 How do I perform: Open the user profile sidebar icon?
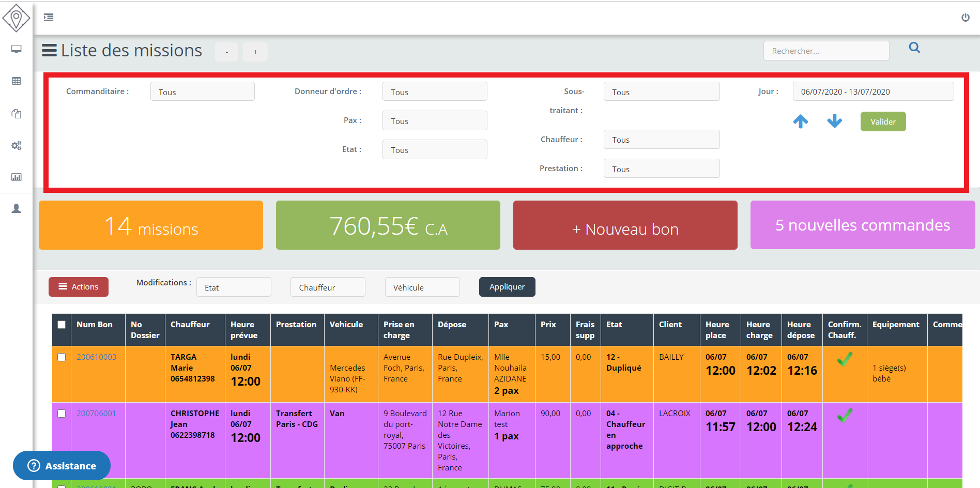(17, 208)
